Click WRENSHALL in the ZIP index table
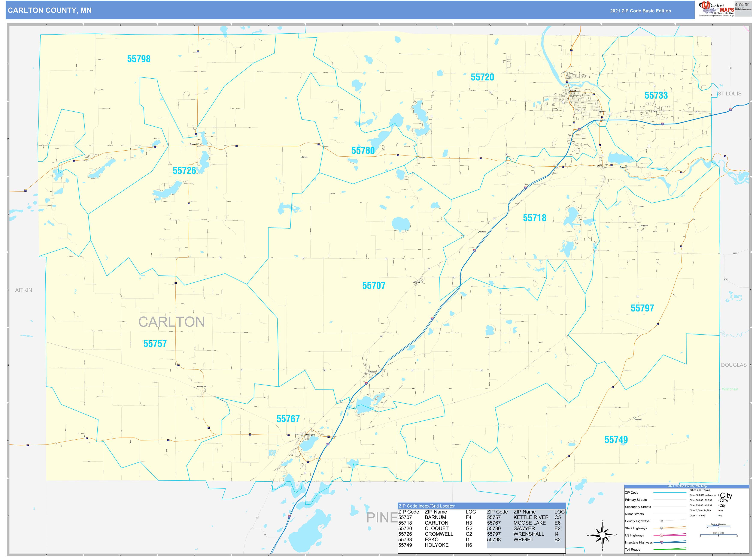 [x=529, y=534]
